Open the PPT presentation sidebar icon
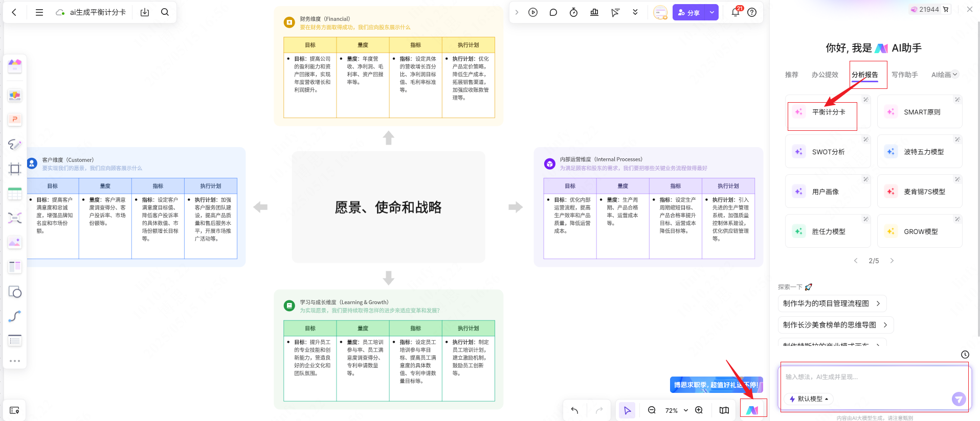 [15, 119]
